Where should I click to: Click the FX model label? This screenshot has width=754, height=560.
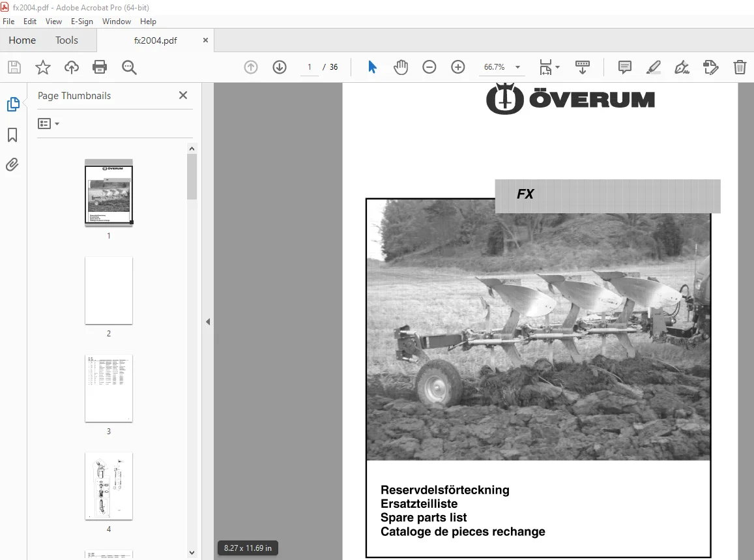tap(525, 194)
